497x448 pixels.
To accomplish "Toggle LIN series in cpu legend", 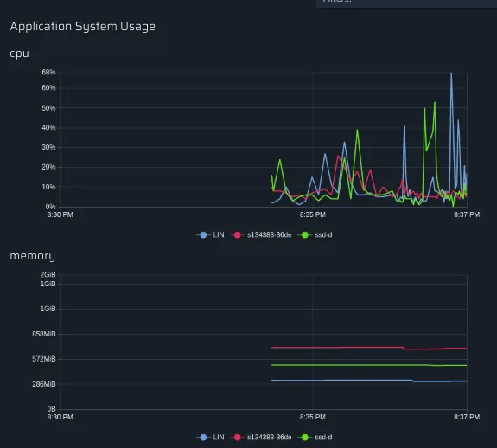I will [210, 235].
